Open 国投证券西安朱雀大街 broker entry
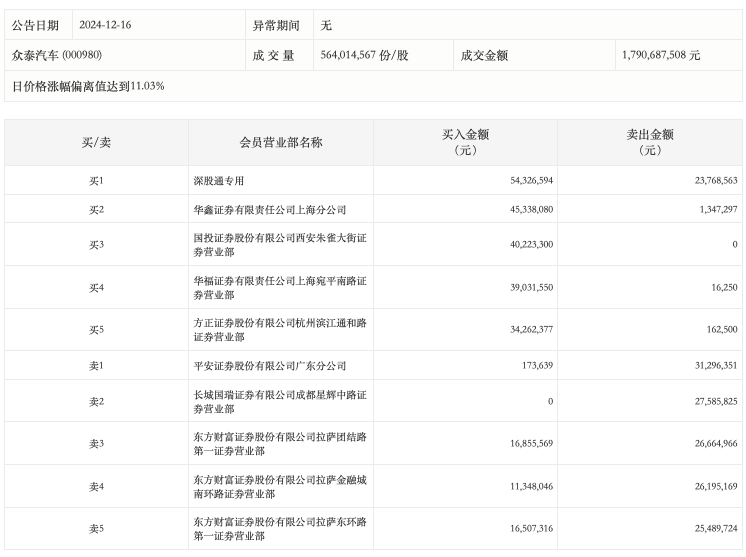 [x=280, y=245]
